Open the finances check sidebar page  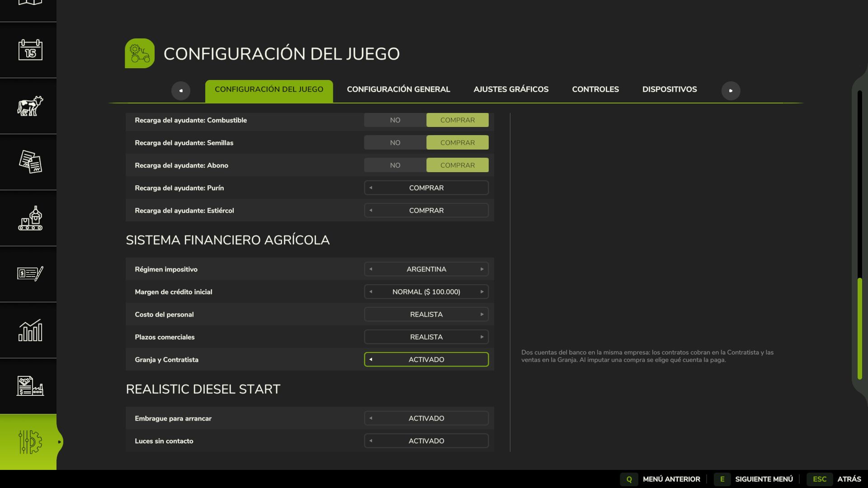click(x=30, y=274)
